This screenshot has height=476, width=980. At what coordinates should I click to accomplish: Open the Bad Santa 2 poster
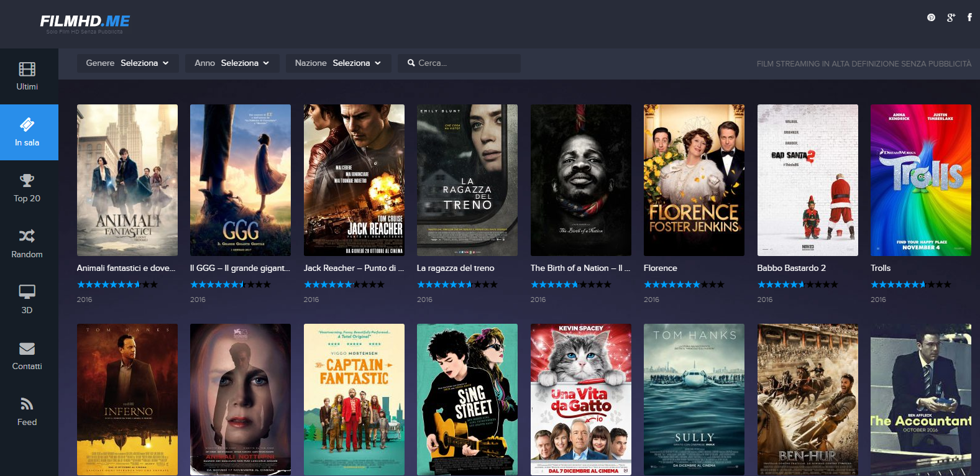808,180
